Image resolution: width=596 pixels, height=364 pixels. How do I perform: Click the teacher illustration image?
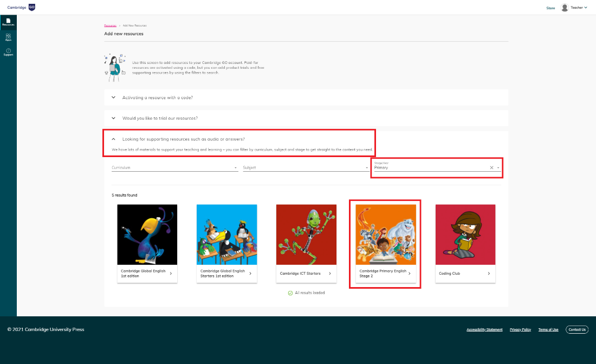click(x=115, y=68)
